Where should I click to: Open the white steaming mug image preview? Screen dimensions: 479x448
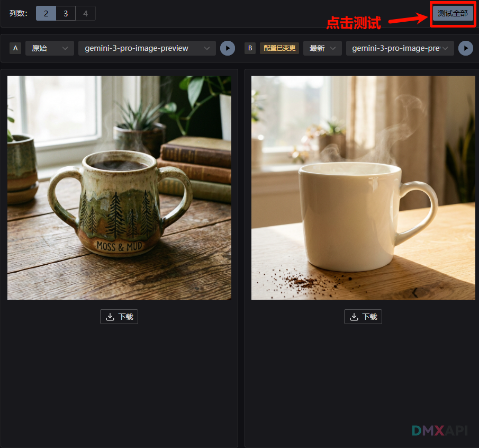click(x=363, y=187)
